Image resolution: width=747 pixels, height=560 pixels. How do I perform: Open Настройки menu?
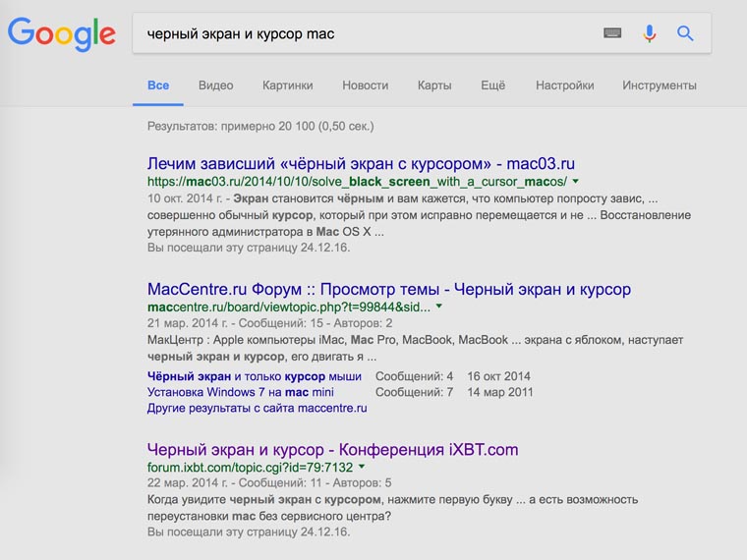coord(564,85)
